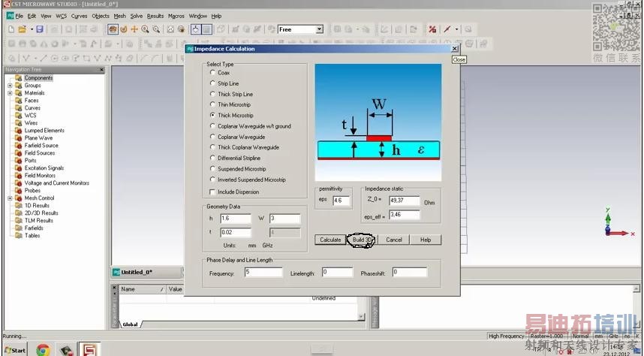Click the substrate height h field

click(x=236, y=219)
